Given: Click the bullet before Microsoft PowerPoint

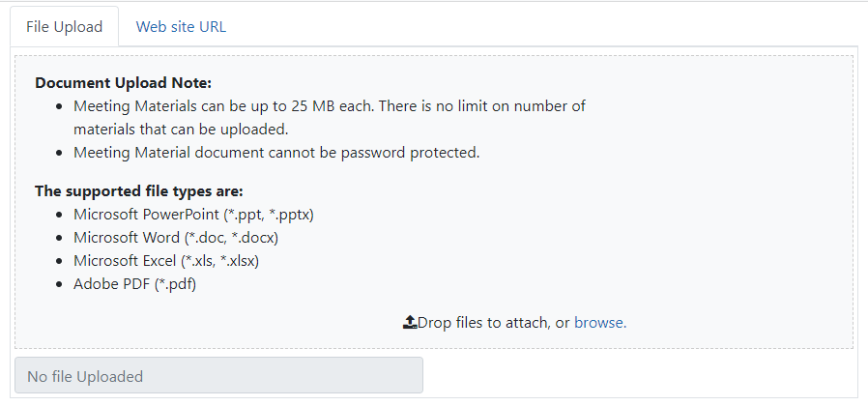Looking at the screenshot, I should coord(60,215).
